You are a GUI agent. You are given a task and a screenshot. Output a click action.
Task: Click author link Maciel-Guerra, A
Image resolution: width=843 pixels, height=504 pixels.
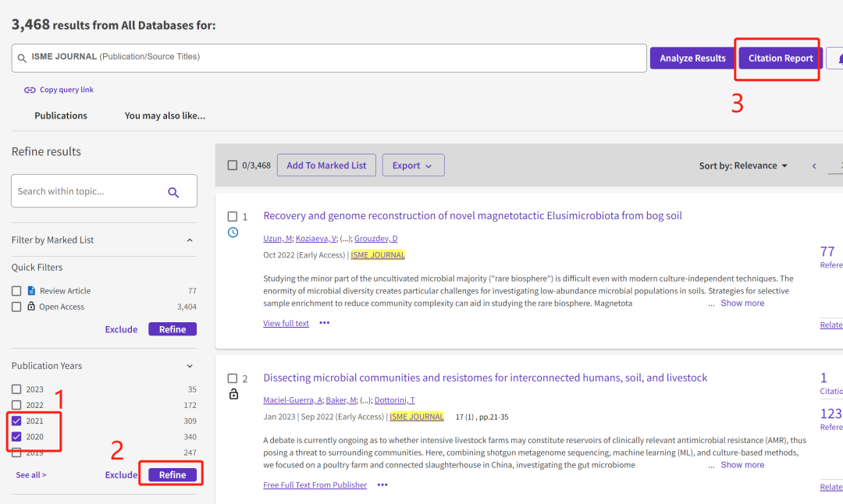(293, 399)
